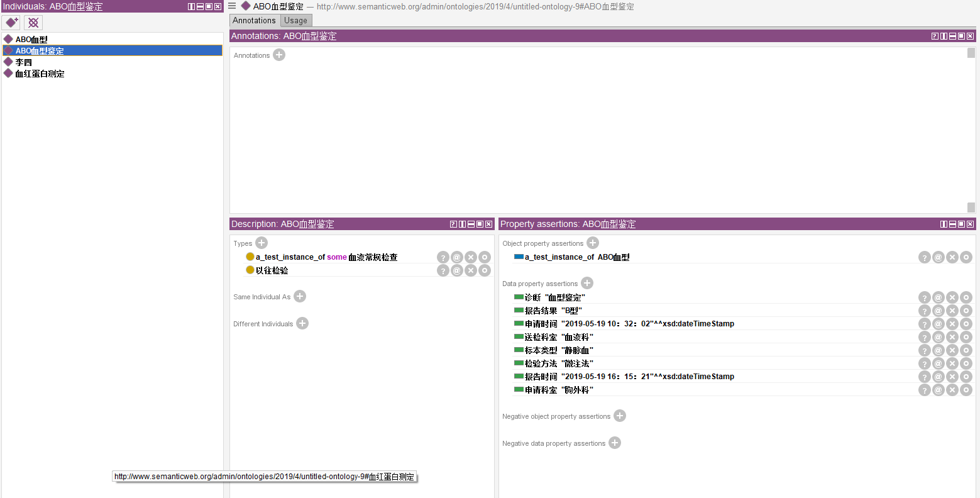This screenshot has width=980, height=498.
Task: Click the delete individual icon
Action: click(33, 23)
